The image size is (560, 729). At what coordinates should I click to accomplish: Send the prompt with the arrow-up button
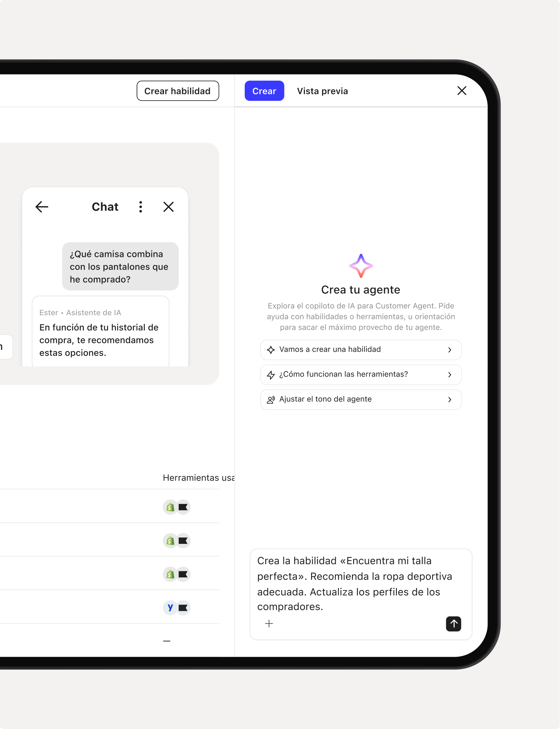(x=453, y=623)
